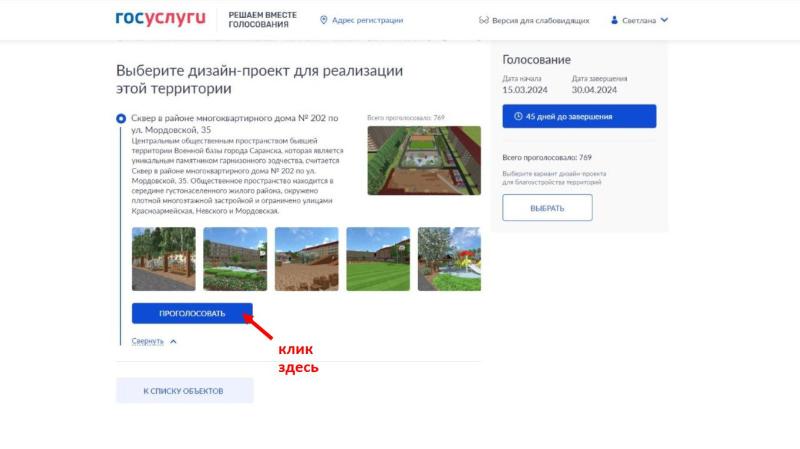This screenshot has height=449, width=800.
Task: Collapse the section with the Свернуть chevron
Action: coord(173,341)
